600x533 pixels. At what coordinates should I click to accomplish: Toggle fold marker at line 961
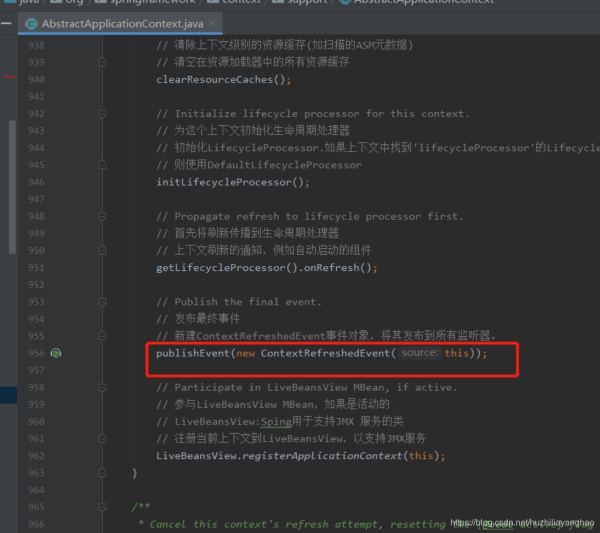tap(102, 438)
